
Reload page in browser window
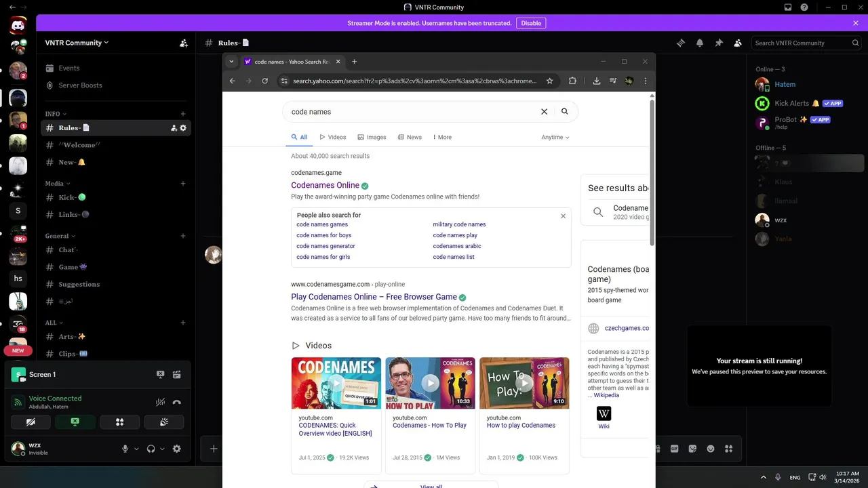pyautogui.click(x=264, y=81)
